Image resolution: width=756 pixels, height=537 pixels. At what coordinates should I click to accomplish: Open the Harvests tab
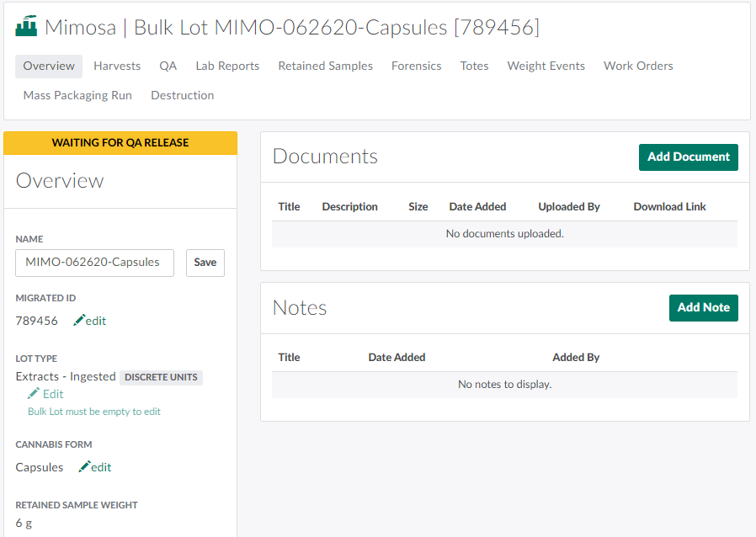[117, 66]
